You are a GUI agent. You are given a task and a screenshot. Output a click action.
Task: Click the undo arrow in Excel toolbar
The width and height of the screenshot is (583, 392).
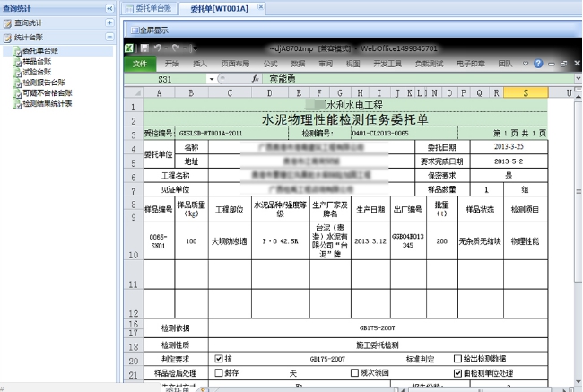point(158,47)
